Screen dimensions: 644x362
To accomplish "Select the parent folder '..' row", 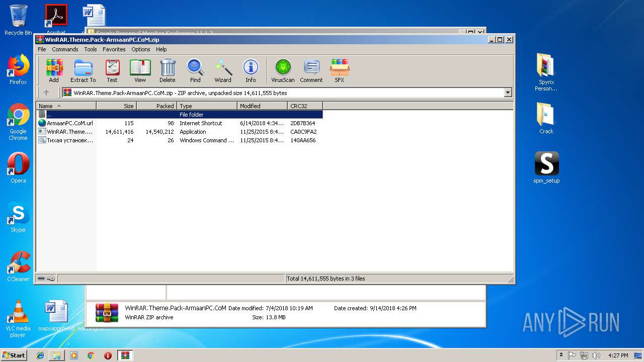I will (180, 115).
